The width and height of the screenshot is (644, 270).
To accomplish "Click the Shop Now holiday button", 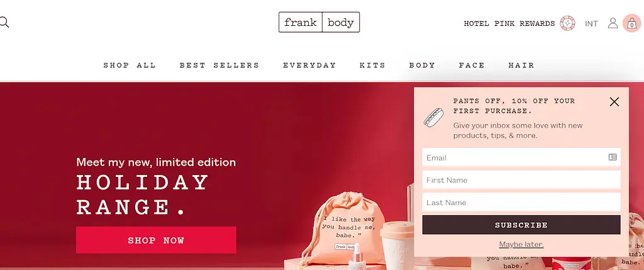I will pos(156,240).
